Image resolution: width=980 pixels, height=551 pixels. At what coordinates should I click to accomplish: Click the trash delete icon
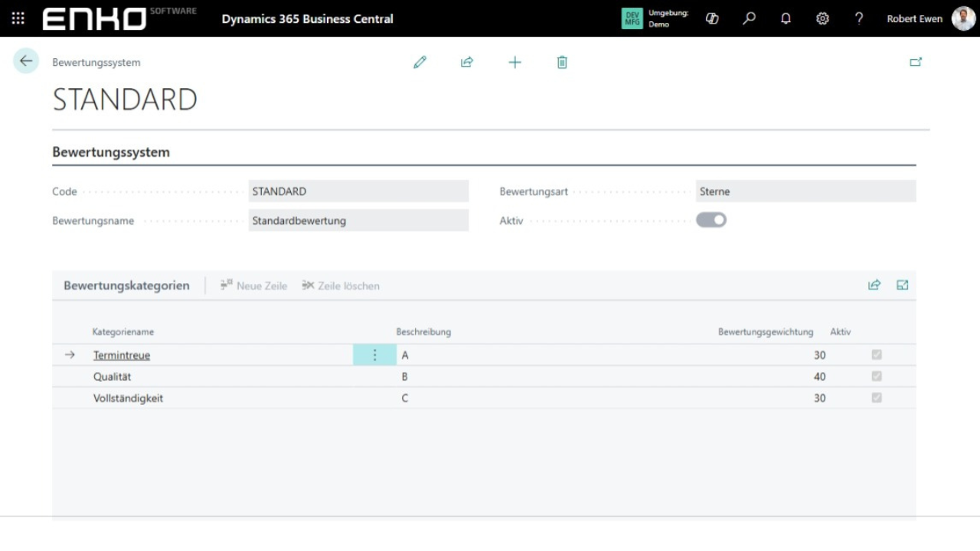(562, 62)
